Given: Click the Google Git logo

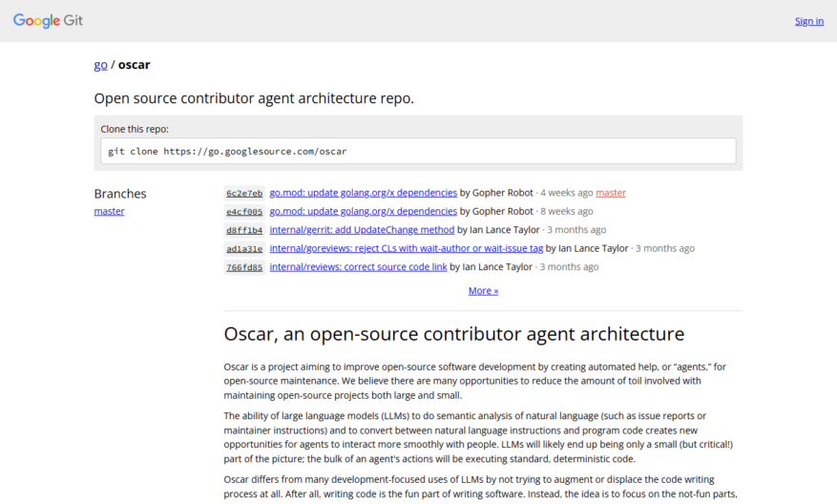Looking at the screenshot, I should (x=48, y=21).
